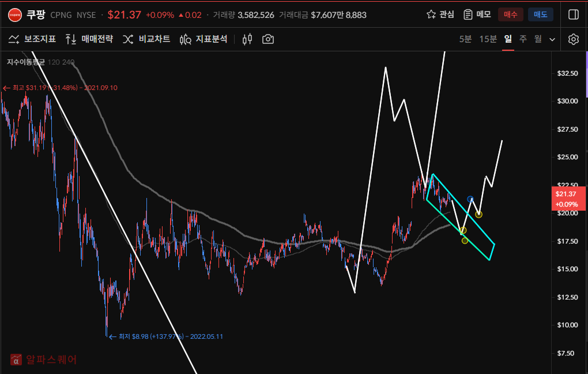This screenshot has width=588, height=374.
Task: Open 지표분석 indicator analysis icon
Action: [185, 39]
